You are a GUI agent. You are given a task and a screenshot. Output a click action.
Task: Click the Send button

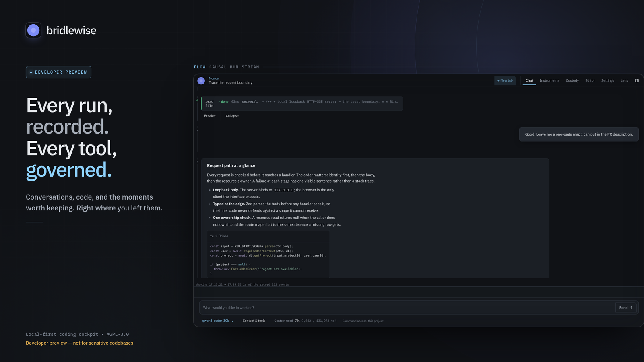(x=626, y=308)
